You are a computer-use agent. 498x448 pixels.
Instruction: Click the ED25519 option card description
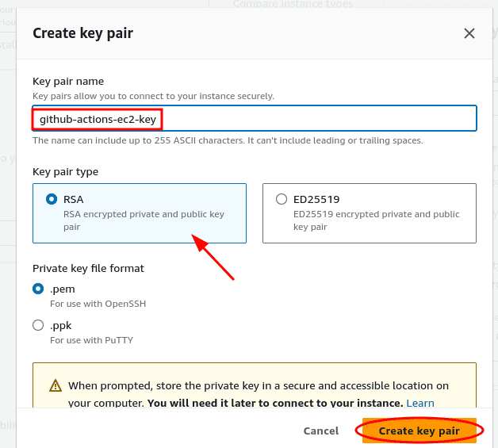coord(377,220)
